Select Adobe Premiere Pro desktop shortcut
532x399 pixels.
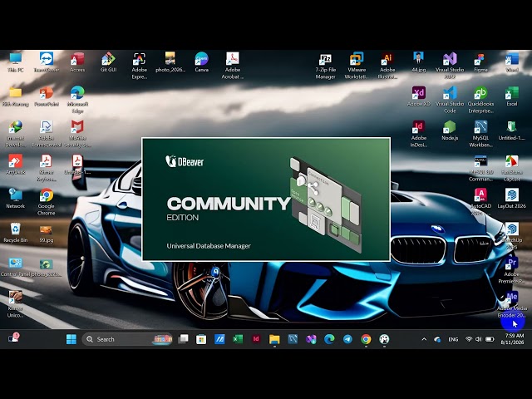coord(512,270)
